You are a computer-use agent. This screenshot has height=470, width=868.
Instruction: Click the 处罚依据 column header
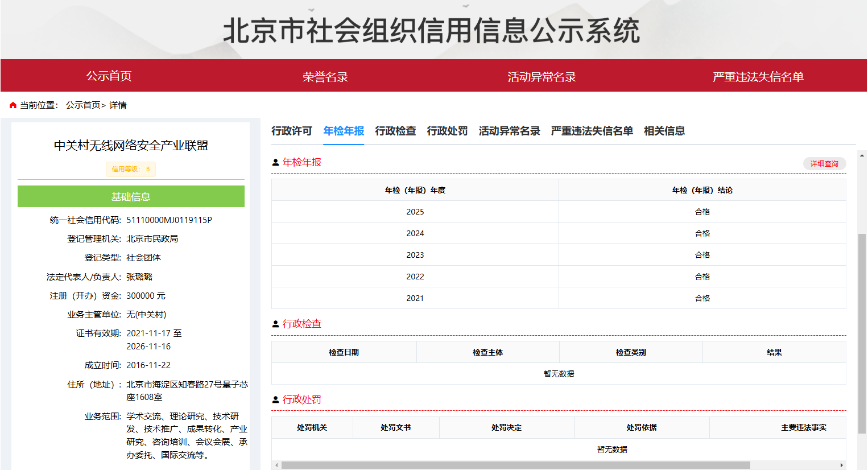(x=642, y=427)
